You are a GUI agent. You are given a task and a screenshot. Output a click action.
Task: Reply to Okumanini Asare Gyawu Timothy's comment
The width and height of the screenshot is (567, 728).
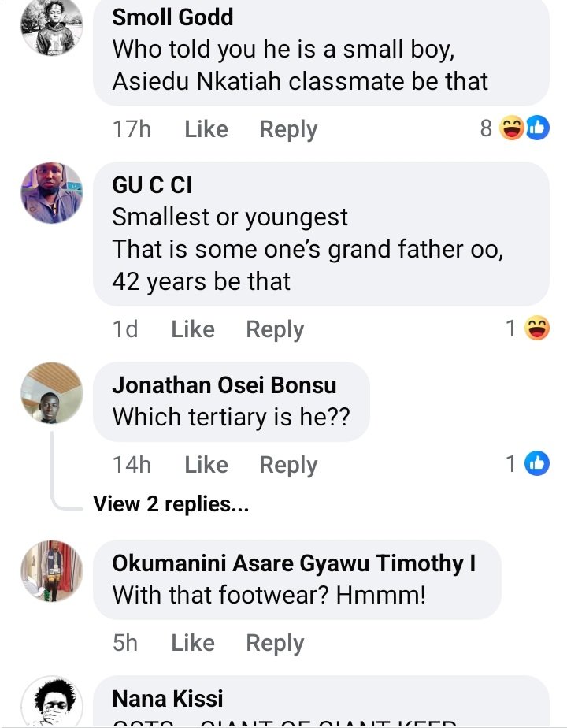coord(275,643)
